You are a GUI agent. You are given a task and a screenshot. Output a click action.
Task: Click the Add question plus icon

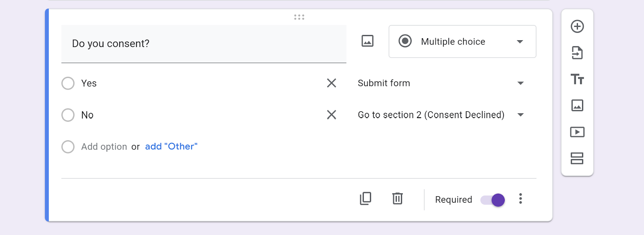(577, 27)
